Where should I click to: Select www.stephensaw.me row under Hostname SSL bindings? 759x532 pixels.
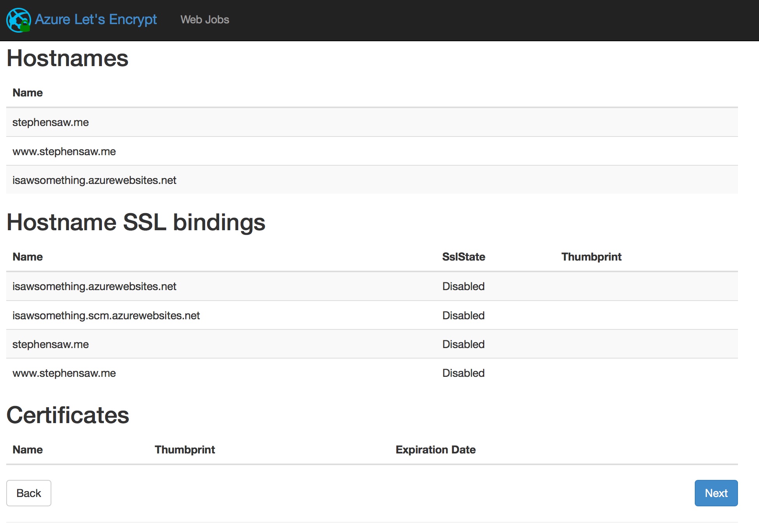(64, 373)
